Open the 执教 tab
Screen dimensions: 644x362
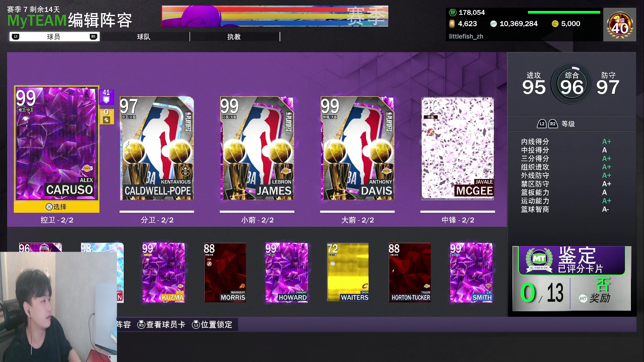pos(234,37)
